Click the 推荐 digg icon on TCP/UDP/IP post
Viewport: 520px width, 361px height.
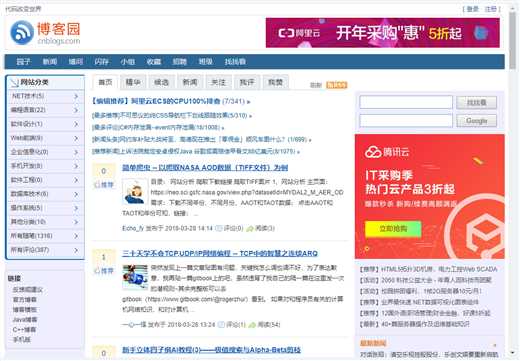click(97, 271)
